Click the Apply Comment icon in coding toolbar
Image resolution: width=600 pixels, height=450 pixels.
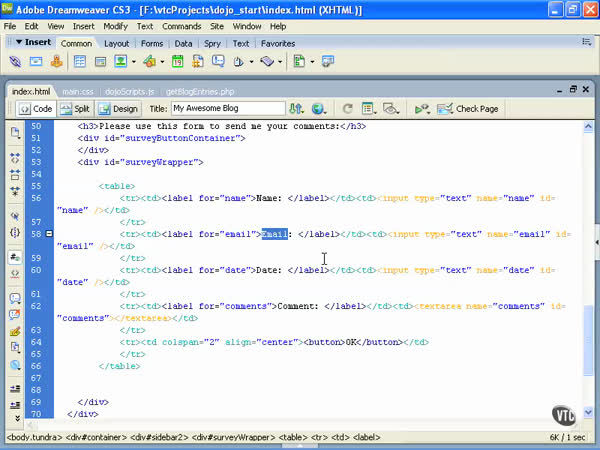(x=15, y=298)
